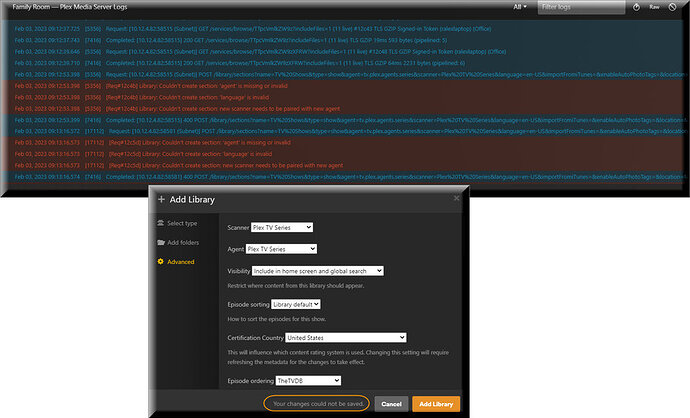Open the Visibility dropdown
This screenshot has height=418, width=690.
coord(318,271)
